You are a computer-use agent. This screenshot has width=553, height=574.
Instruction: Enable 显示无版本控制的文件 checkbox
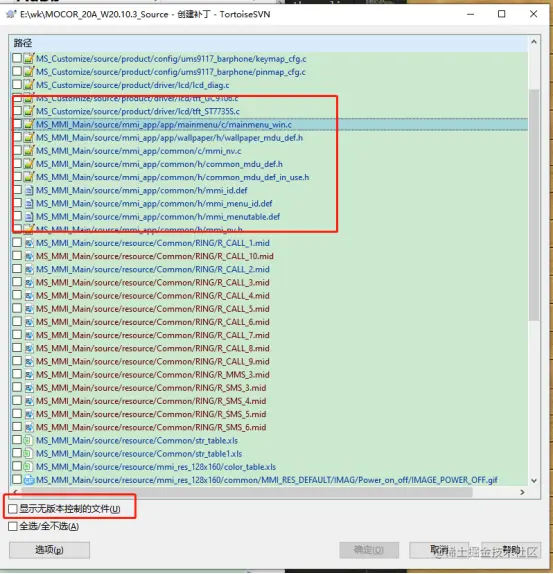click(13, 508)
